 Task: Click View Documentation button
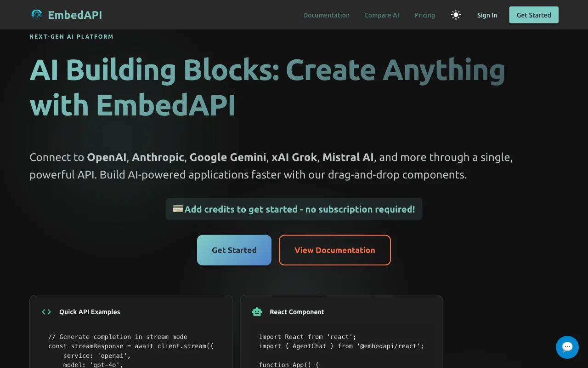pos(335,250)
